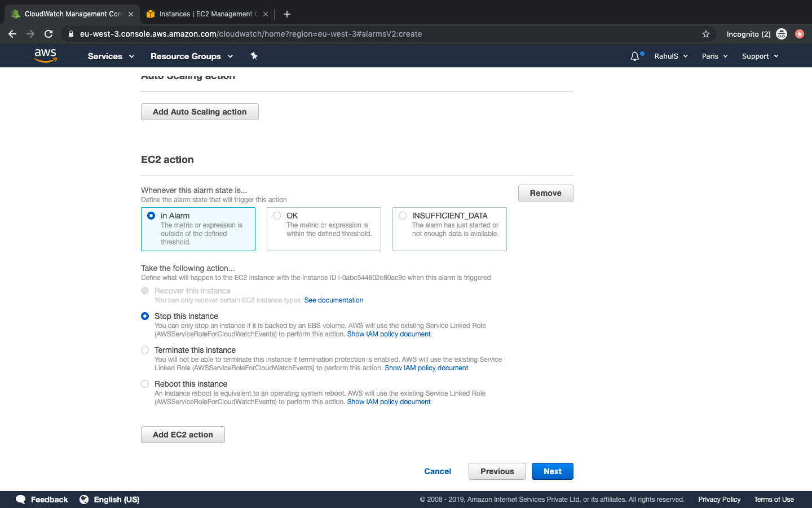Open the notifications bell icon
This screenshot has height=508, width=812.
635,56
